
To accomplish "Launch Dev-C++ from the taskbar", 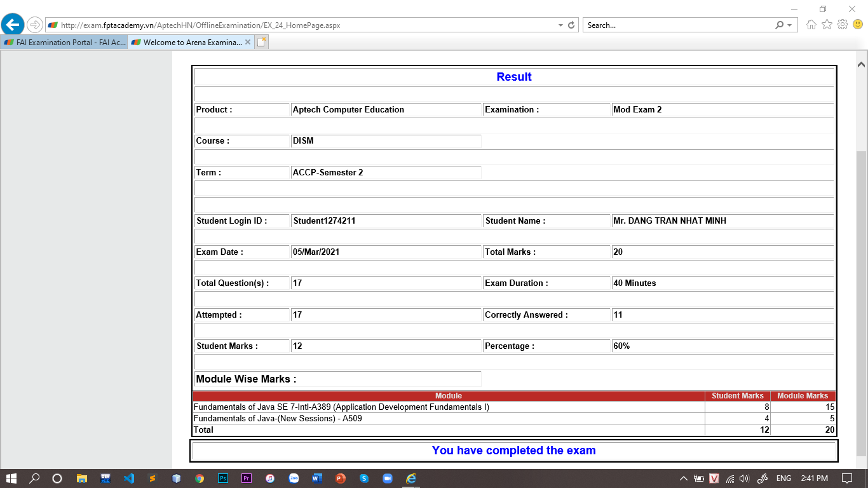I will click(x=105, y=478).
